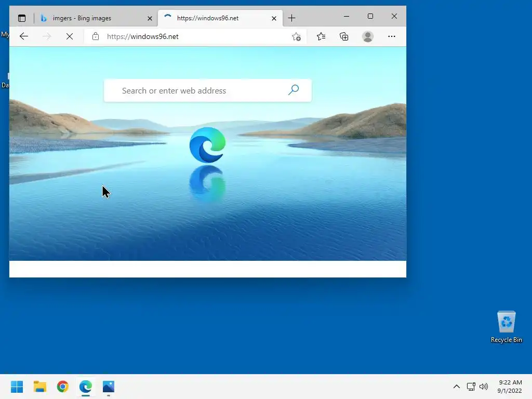
Task: Click the Microsoft Edge taskbar icon
Action: tap(86, 387)
